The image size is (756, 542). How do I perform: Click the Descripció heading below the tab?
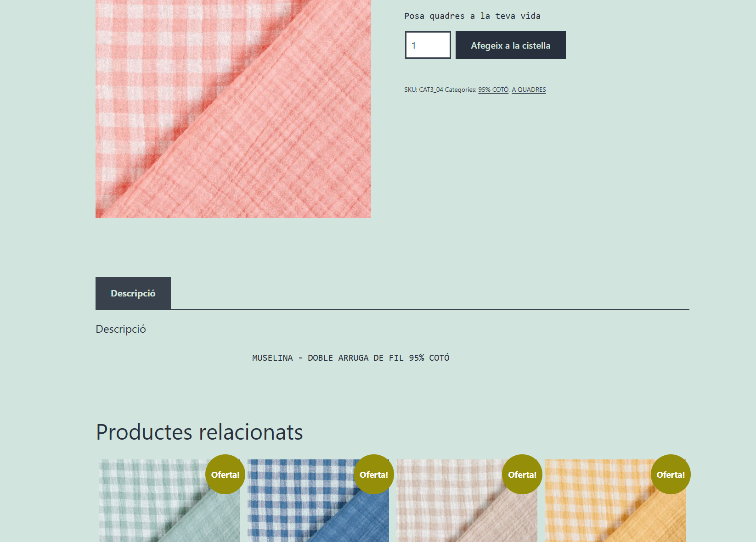(121, 329)
